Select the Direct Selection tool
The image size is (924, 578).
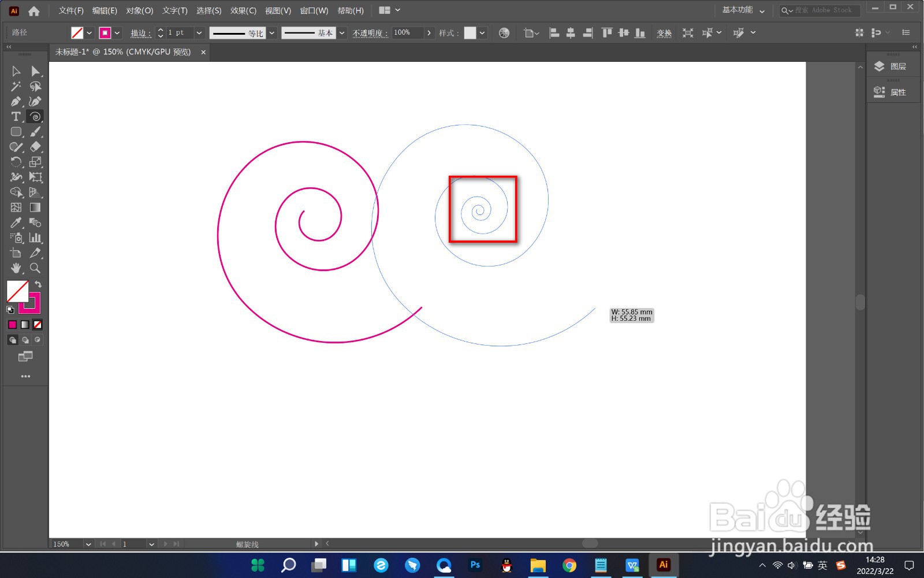(x=35, y=71)
